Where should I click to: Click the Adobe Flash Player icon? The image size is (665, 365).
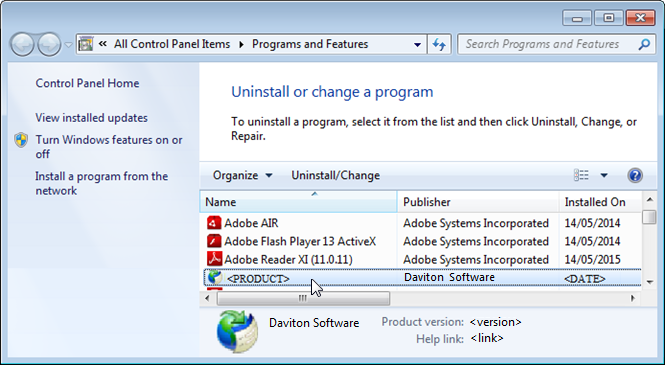click(x=214, y=241)
